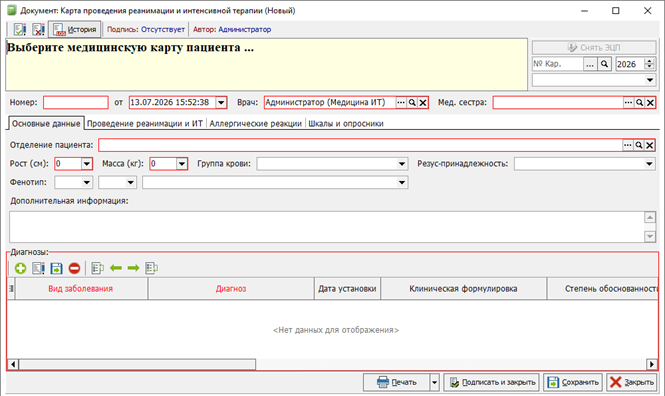Click scroll down arrow of Дополнительная информация
Screen dimensions: 665x396
coord(650,237)
